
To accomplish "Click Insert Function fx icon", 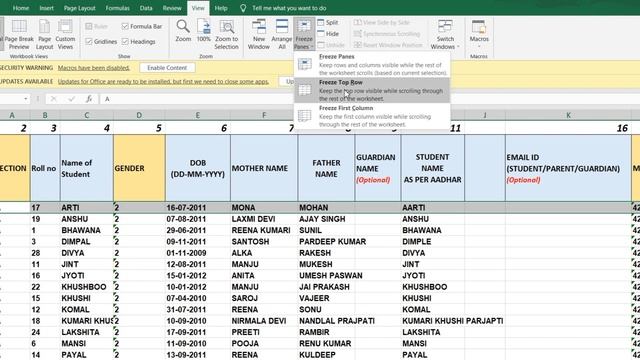I will click(89, 99).
